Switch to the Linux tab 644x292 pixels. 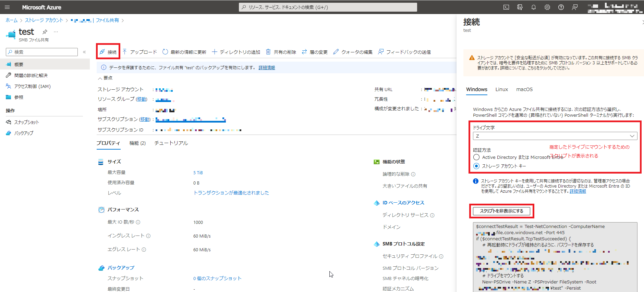pos(502,89)
